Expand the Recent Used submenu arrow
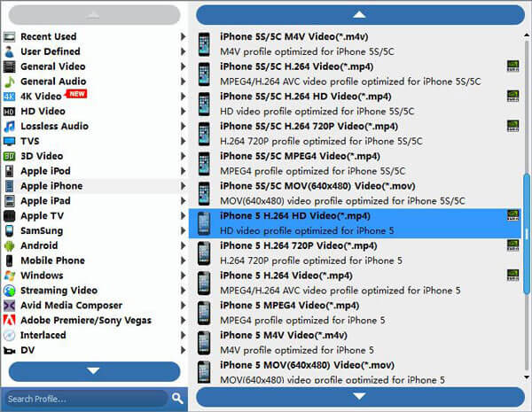532x412 pixels. pos(183,36)
